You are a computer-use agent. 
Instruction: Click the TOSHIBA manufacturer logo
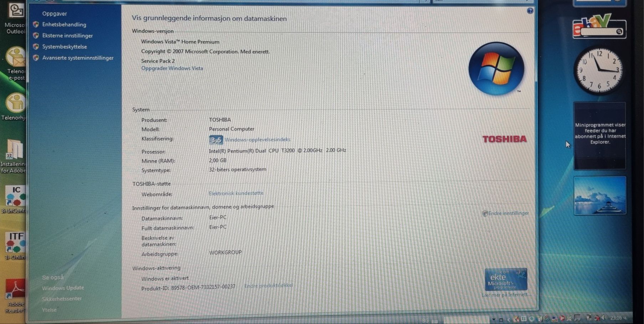(504, 139)
